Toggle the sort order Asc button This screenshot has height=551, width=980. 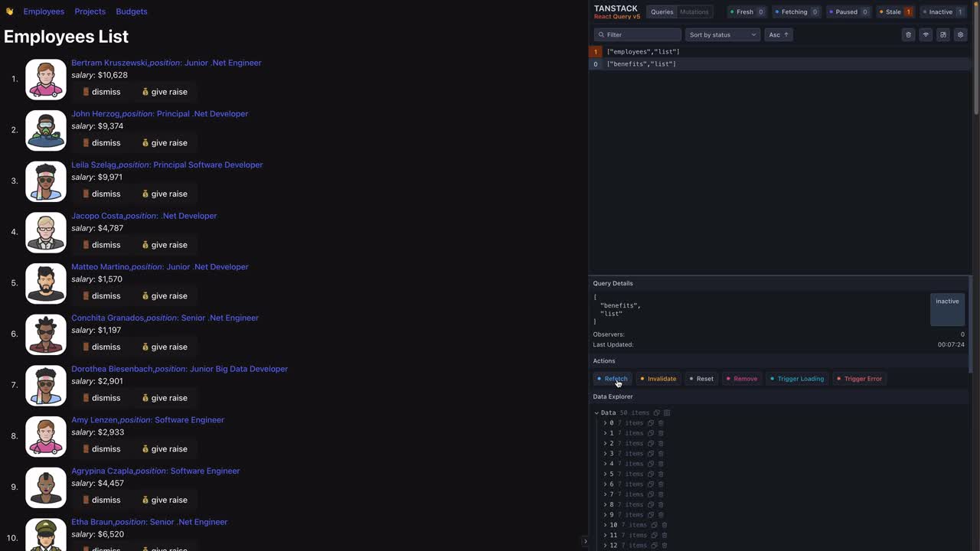[x=778, y=34]
